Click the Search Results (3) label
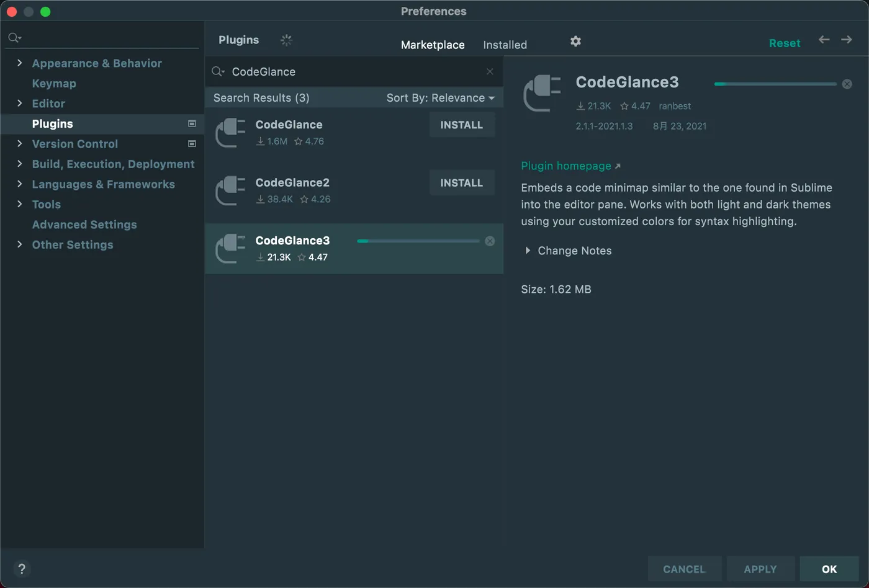869x588 pixels. (261, 97)
